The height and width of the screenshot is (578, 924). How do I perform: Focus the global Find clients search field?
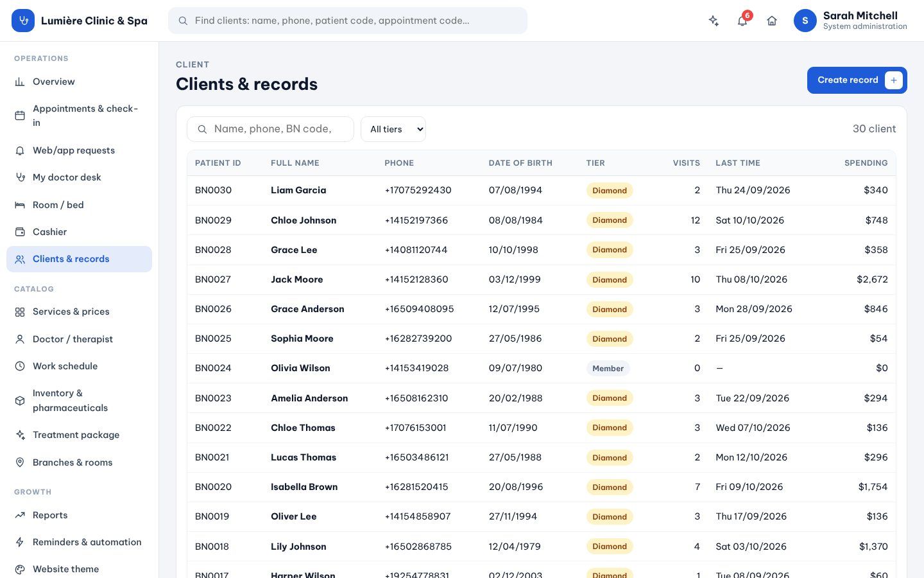tap(348, 21)
